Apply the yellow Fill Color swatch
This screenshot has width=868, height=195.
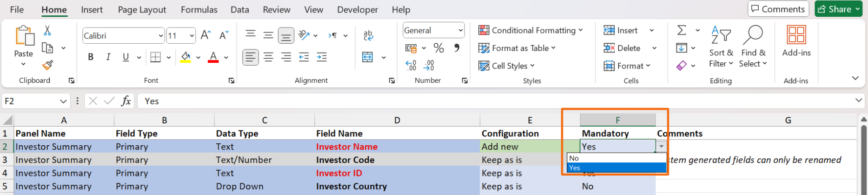point(186,57)
